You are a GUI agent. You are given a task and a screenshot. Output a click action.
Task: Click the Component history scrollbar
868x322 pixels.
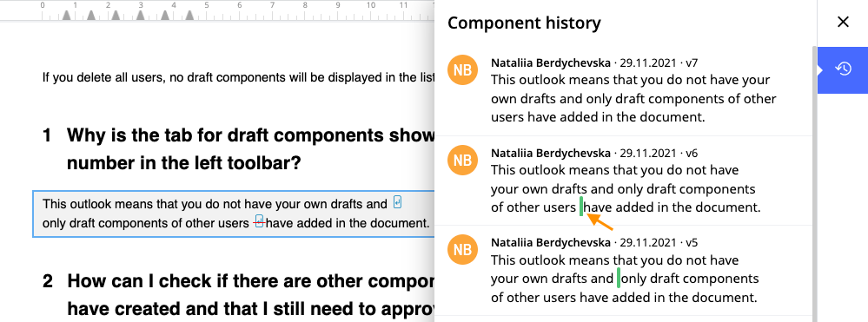(814, 184)
